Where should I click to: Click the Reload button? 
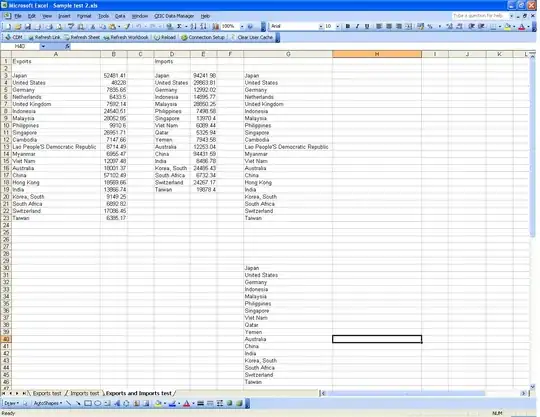tap(165, 37)
